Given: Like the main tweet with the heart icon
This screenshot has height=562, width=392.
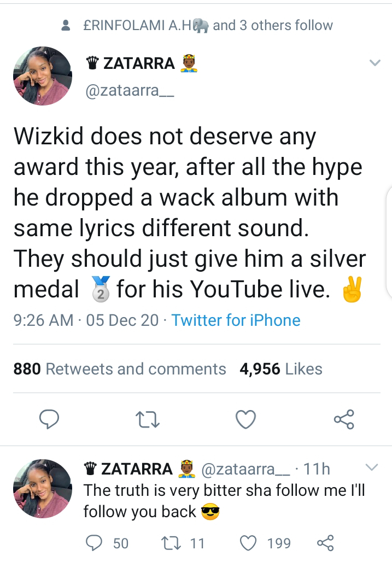Looking at the screenshot, I should pos(246,419).
